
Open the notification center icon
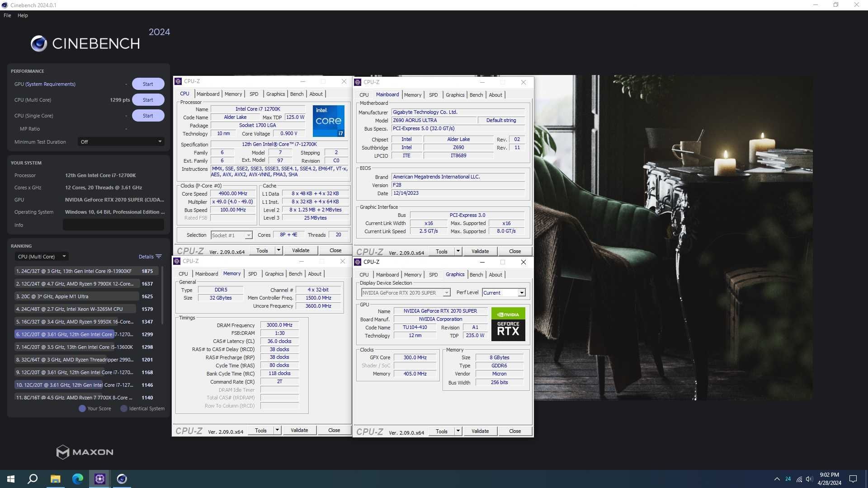point(853,479)
